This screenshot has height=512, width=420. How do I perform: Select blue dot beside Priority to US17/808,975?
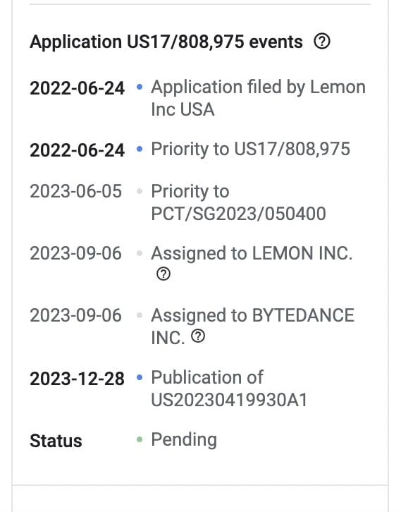coord(140,149)
